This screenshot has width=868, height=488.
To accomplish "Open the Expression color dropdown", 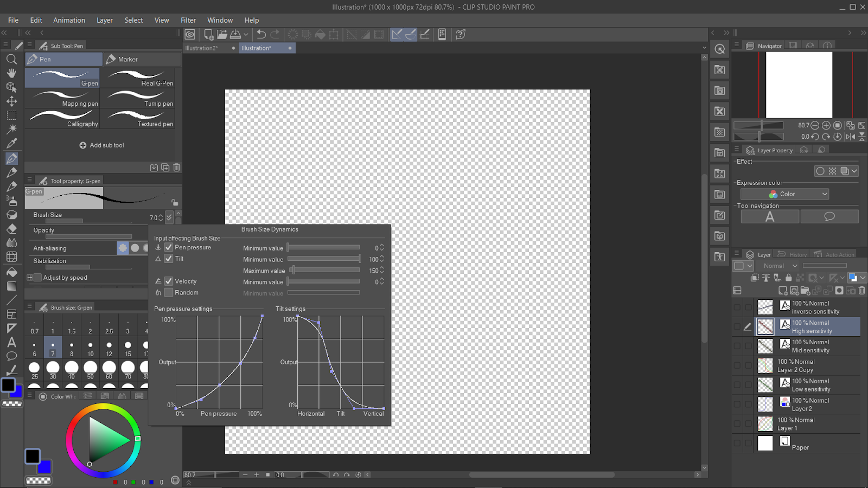I will (784, 194).
